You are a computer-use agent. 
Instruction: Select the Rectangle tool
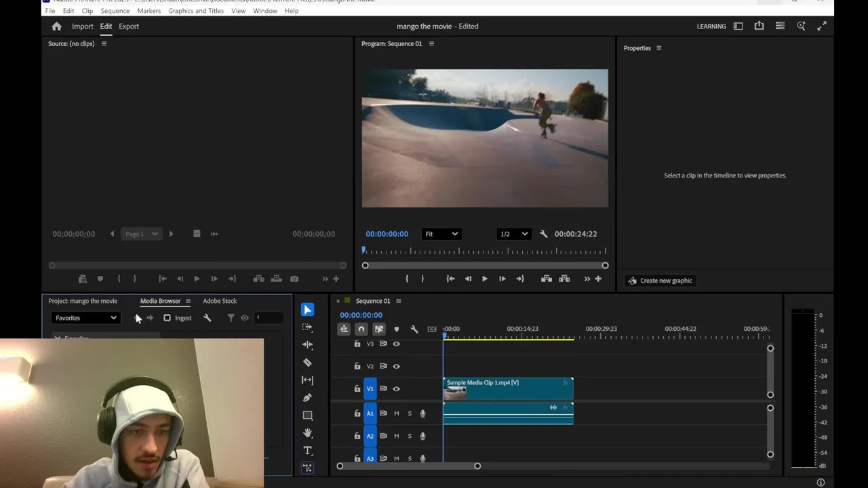point(307,415)
